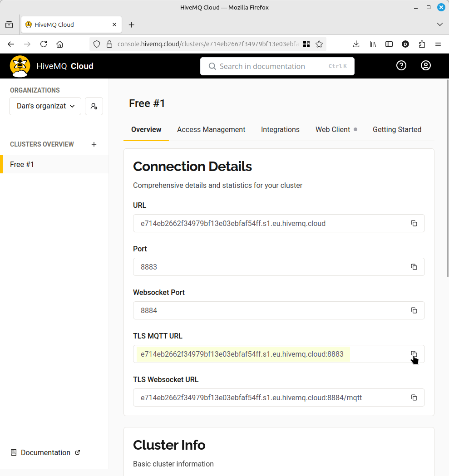449x476 pixels.
Task: Expand the Dan's organization dropdown
Action: click(x=45, y=106)
